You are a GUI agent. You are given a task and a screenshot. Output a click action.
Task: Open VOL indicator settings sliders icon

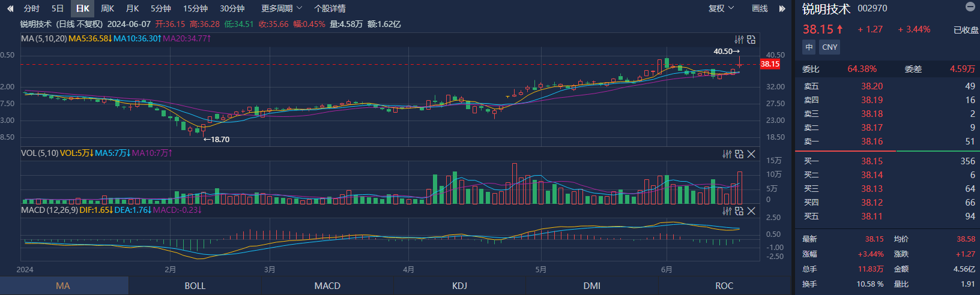click(727, 154)
